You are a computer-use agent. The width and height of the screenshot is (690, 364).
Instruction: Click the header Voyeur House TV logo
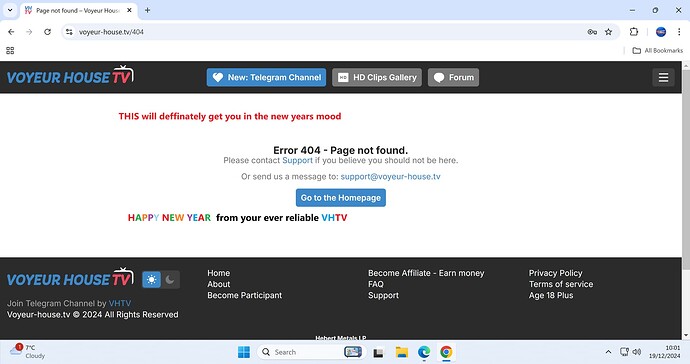(70, 76)
